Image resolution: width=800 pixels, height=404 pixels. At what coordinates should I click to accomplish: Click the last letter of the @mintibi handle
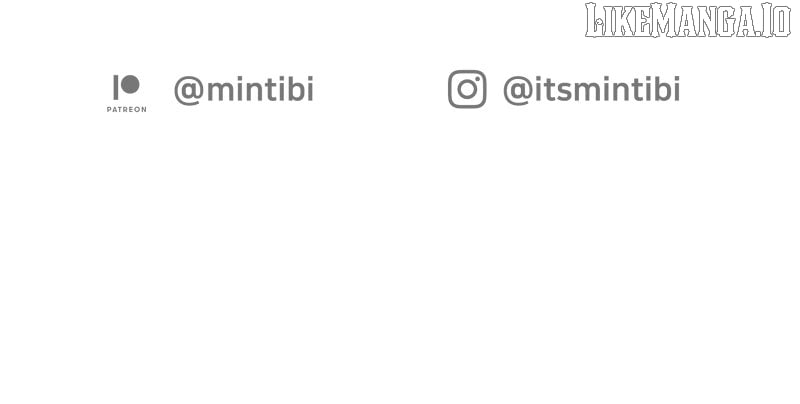pos(309,90)
